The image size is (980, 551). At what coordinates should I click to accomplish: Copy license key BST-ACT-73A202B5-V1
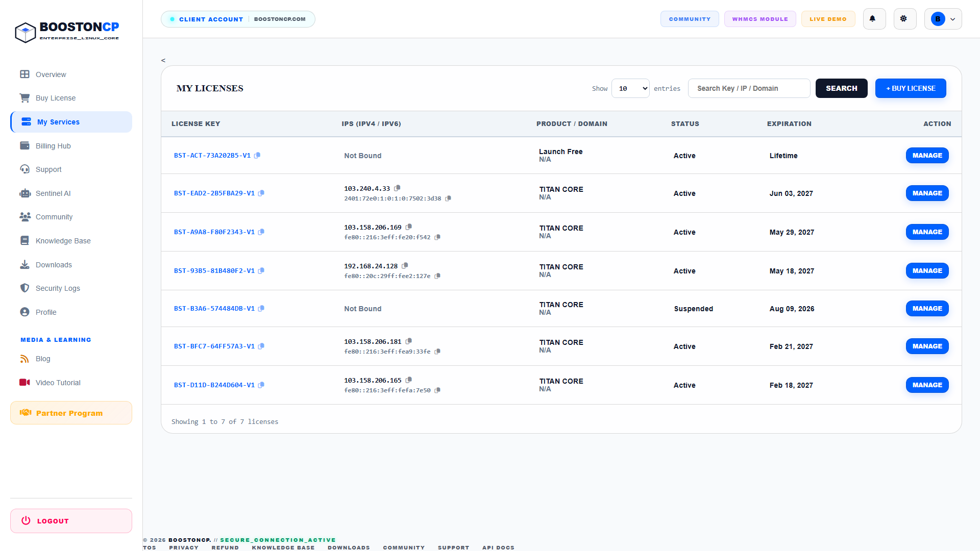(x=257, y=156)
